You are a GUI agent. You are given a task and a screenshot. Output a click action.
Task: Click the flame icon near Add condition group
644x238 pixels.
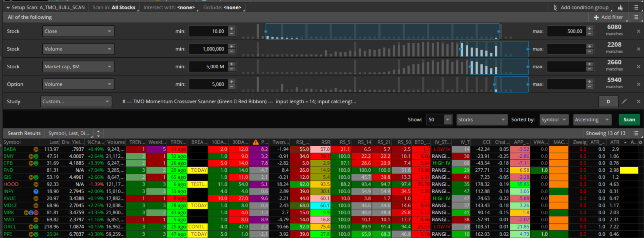[x=620, y=7]
